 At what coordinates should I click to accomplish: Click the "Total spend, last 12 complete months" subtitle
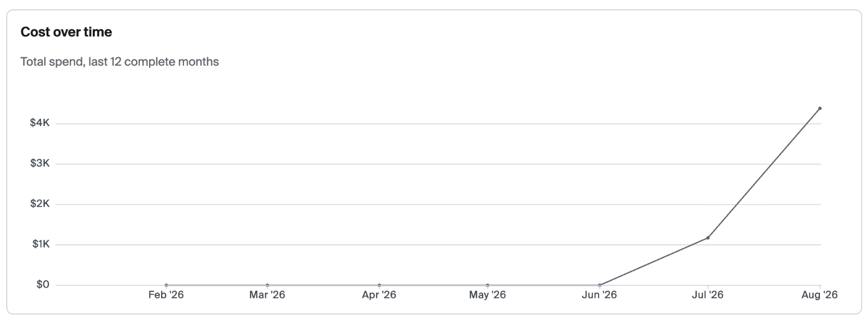pyautogui.click(x=119, y=62)
